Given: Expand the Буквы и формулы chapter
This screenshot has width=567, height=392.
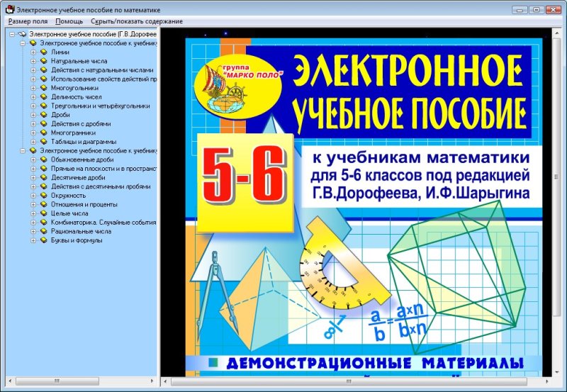Looking at the screenshot, I should coord(33,240).
